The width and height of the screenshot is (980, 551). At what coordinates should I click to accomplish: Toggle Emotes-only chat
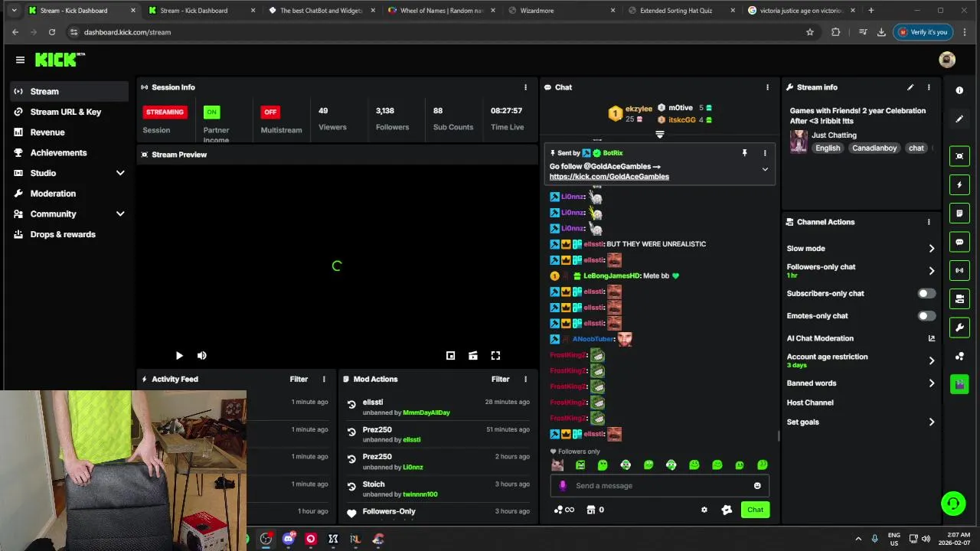pyautogui.click(x=926, y=316)
